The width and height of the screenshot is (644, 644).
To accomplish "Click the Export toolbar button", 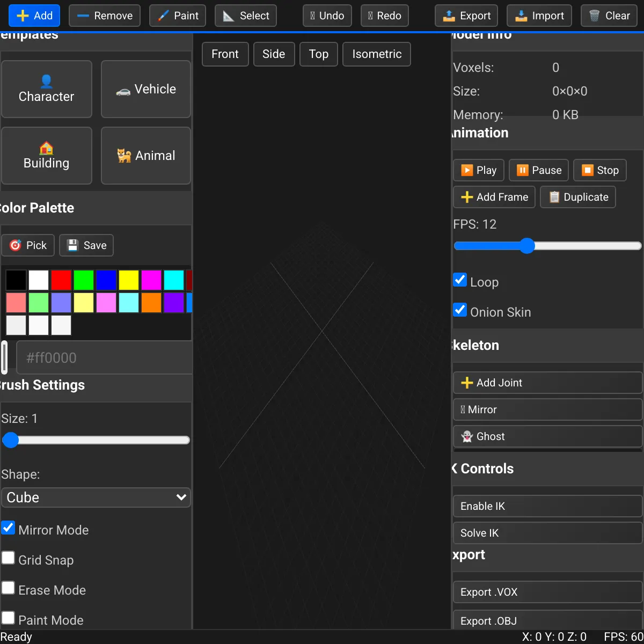I will pos(466,16).
